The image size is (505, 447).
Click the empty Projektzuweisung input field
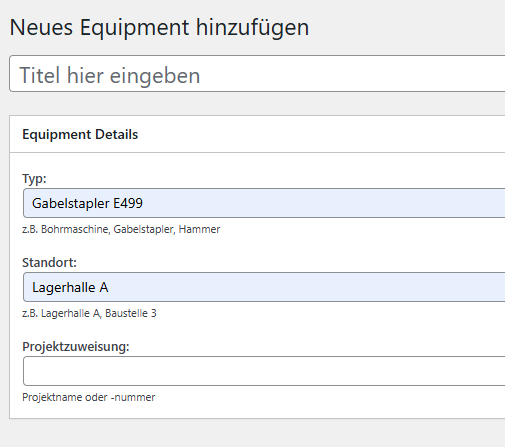(264, 371)
